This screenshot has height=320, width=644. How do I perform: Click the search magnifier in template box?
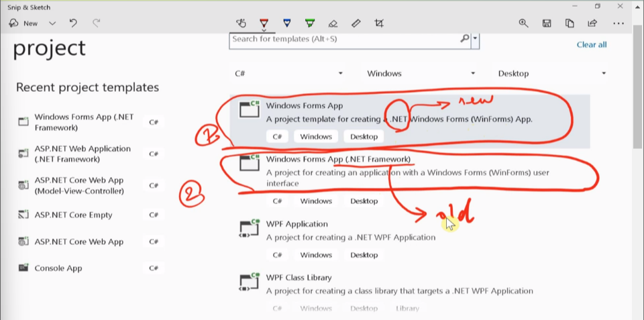coord(464,39)
